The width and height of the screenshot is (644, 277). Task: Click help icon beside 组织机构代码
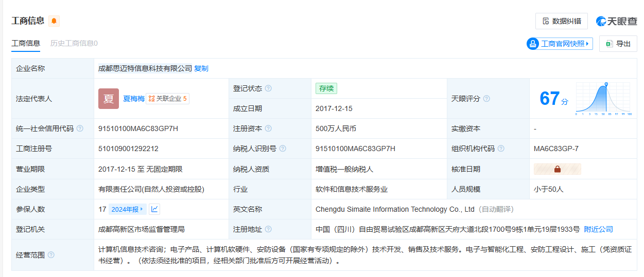[x=501, y=149]
